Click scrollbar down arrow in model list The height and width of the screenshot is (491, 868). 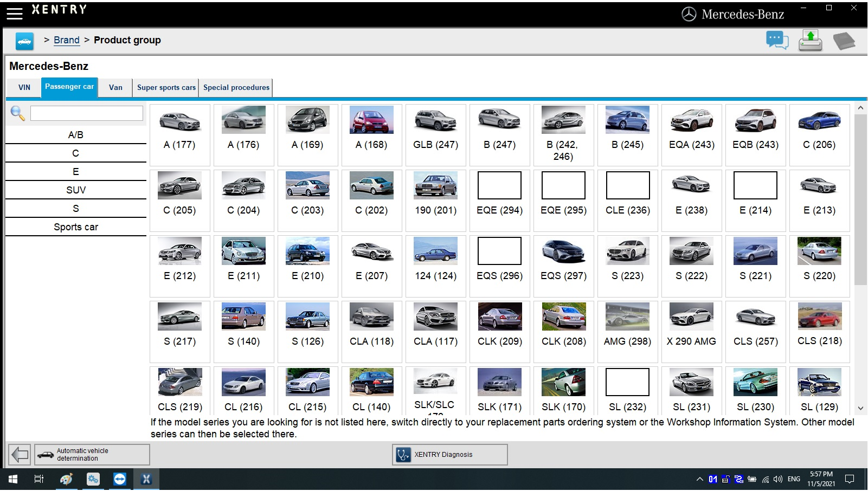(860, 408)
